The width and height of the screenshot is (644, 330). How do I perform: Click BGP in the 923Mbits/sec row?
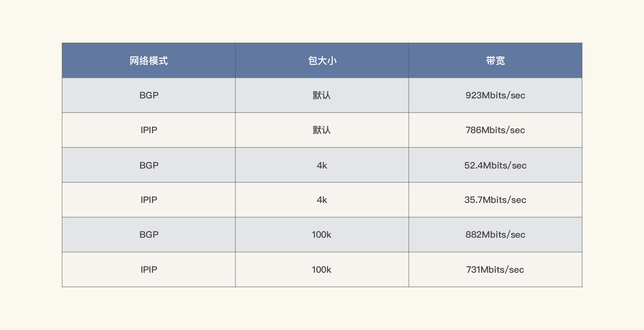click(x=149, y=96)
